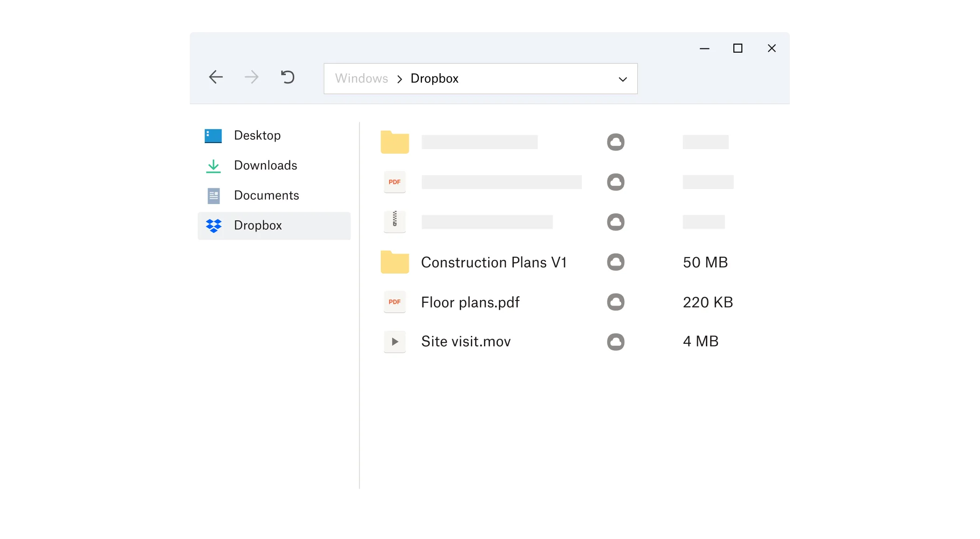The height and width of the screenshot is (539, 980).
Task: Select the Floor plans.pdf file name
Action: point(470,302)
